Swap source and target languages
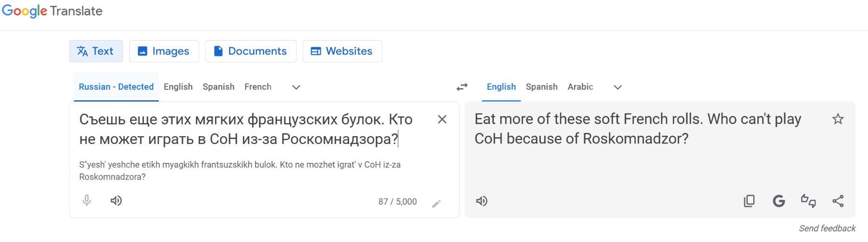Screen dimensions: 868x242 point(462,87)
